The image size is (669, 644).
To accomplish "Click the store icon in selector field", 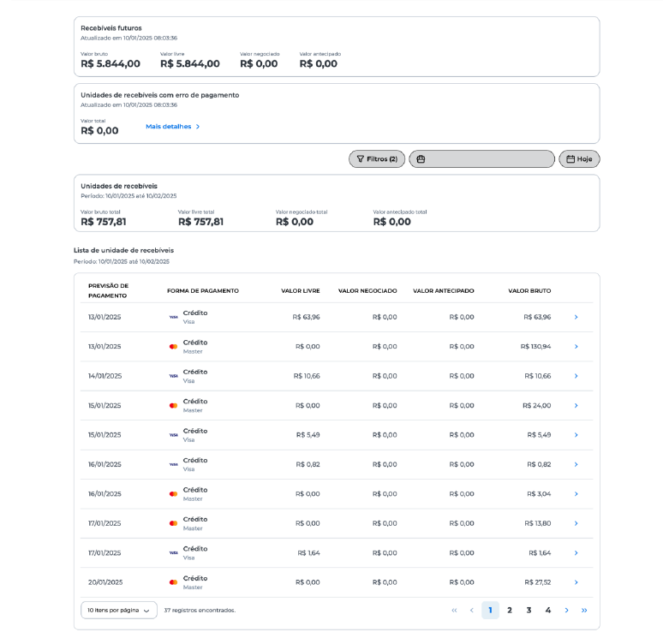I will (421, 159).
